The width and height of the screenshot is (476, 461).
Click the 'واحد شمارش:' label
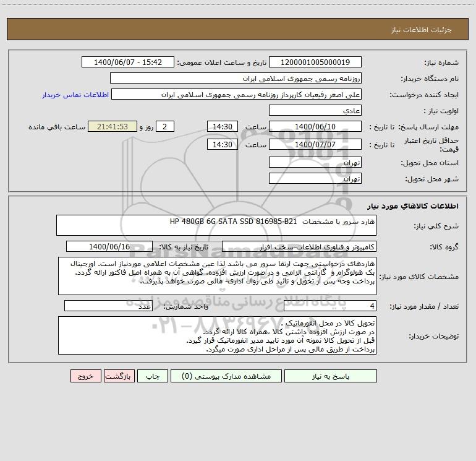[x=186, y=307]
